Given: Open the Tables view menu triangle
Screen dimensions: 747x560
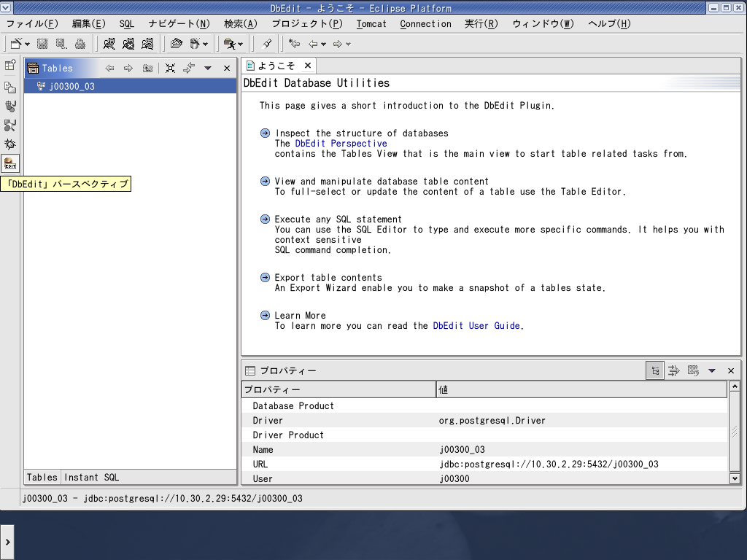Looking at the screenshot, I should click(208, 68).
